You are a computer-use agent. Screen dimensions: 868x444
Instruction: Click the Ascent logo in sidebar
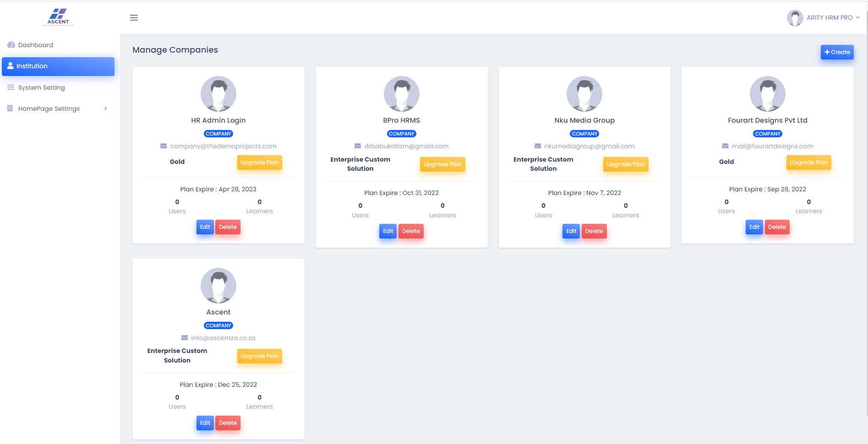[58, 17]
